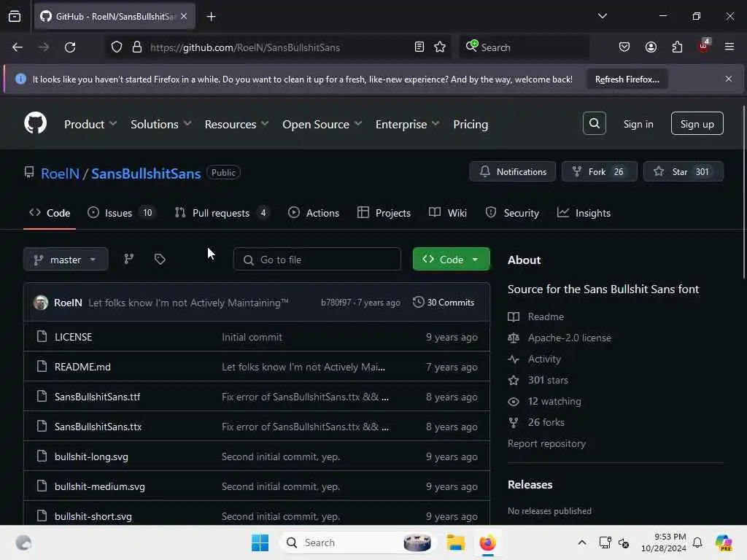Open the GitHub search magnifier button

pyautogui.click(x=594, y=124)
